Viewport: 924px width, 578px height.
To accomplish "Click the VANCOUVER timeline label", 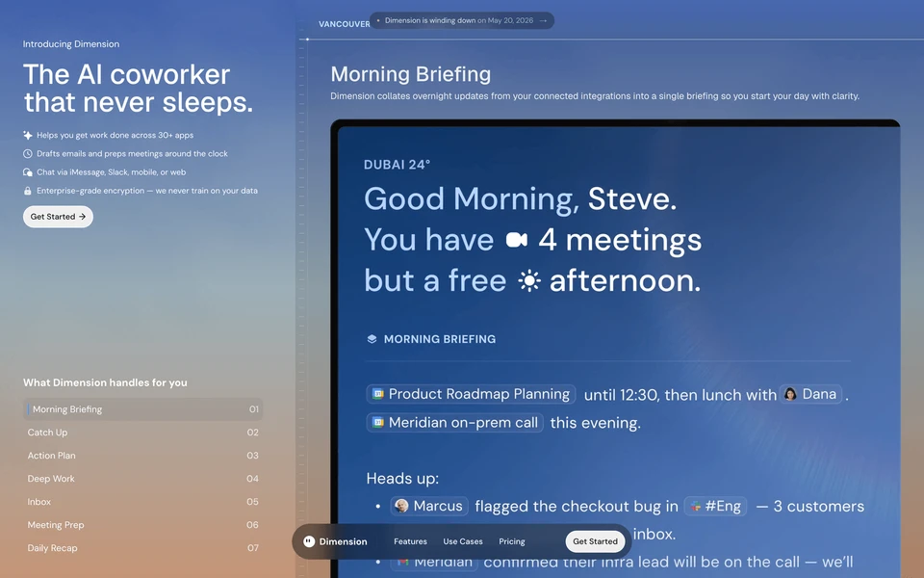I will 345,24.
